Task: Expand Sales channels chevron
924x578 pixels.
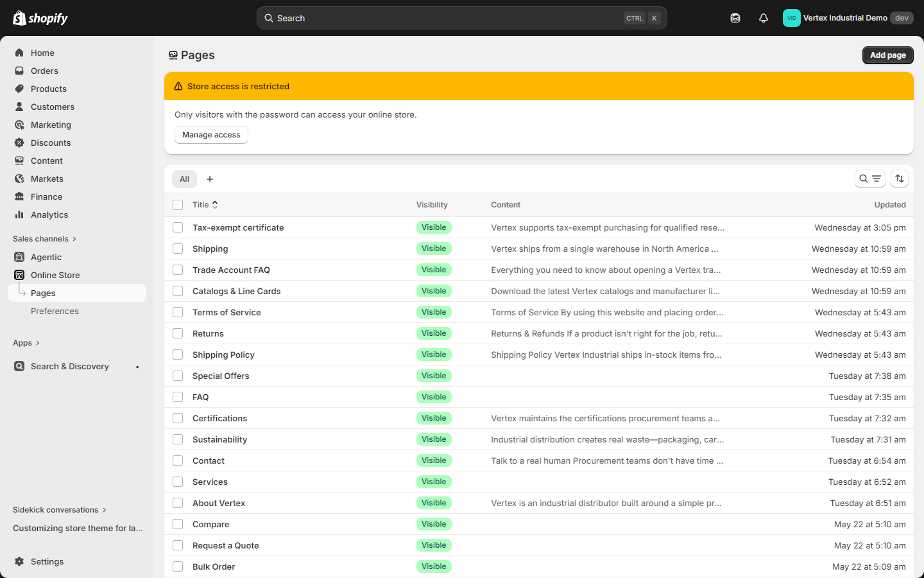Action: click(x=74, y=239)
